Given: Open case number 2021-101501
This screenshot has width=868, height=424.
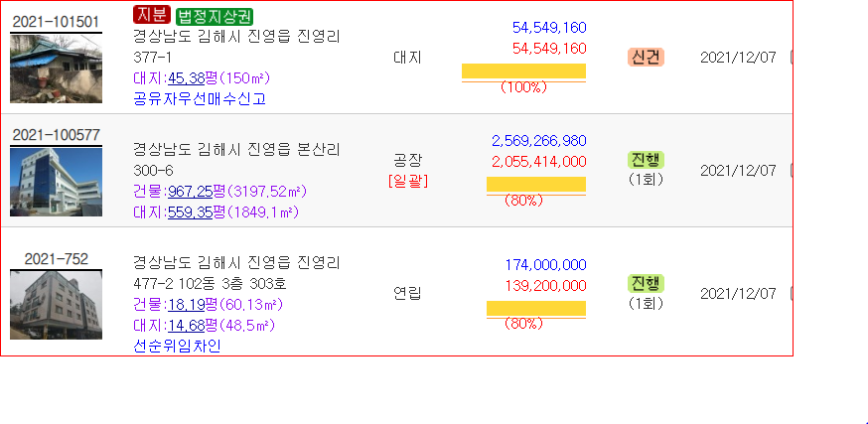Looking at the screenshot, I should point(56,22).
